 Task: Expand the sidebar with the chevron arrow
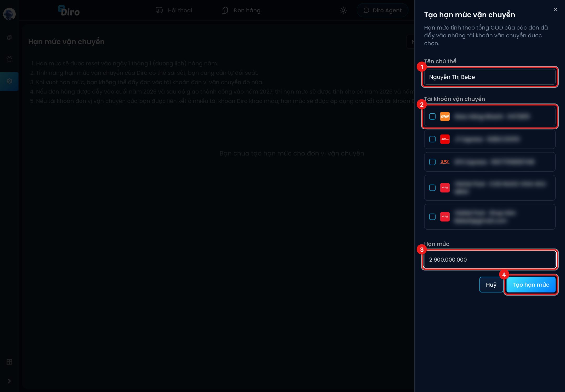coord(9,381)
